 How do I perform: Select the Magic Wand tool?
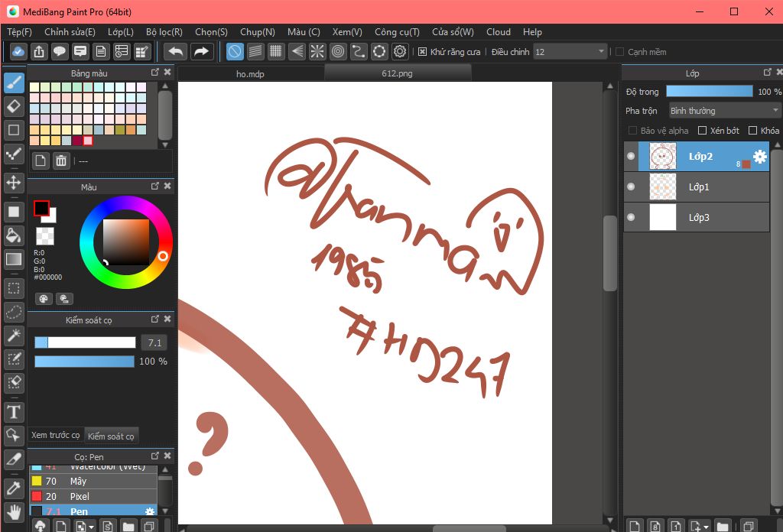14,336
